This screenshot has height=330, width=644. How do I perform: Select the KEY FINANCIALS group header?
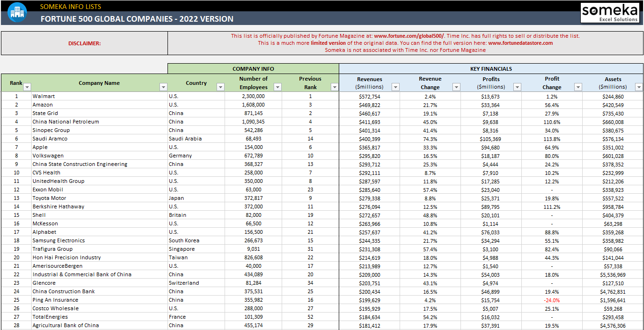[x=491, y=69]
